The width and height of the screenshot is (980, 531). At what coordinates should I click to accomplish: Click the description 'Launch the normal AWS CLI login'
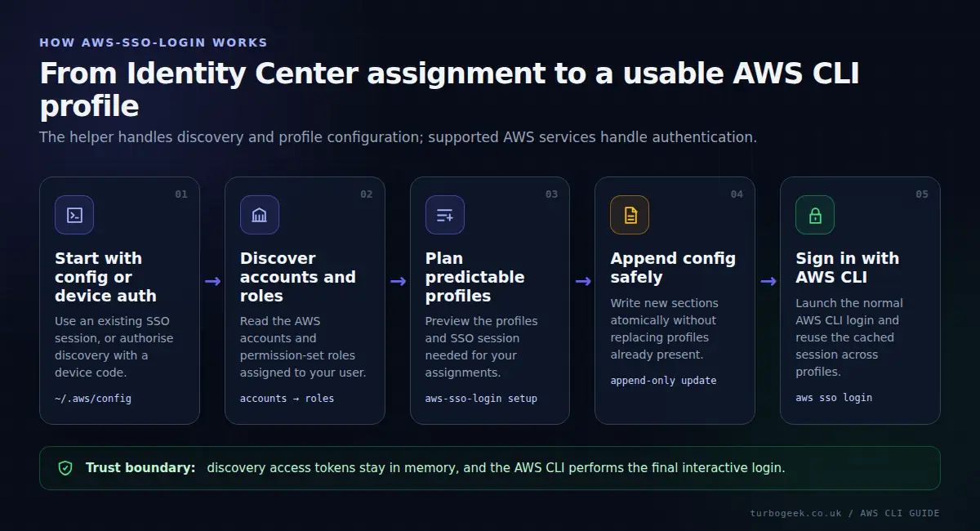tap(849, 337)
